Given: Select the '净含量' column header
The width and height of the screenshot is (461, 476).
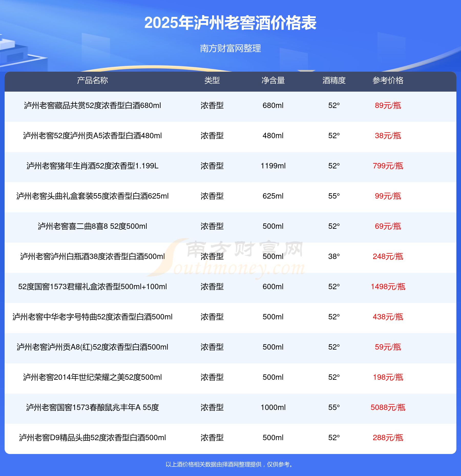Looking at the screenshot, I should pos(273,80).
